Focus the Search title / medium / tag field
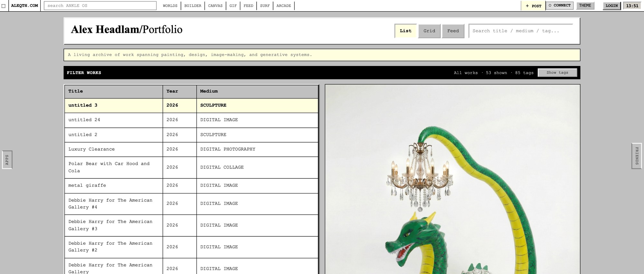This screenshot has width=644, height=274. click(x=521, y=31)
